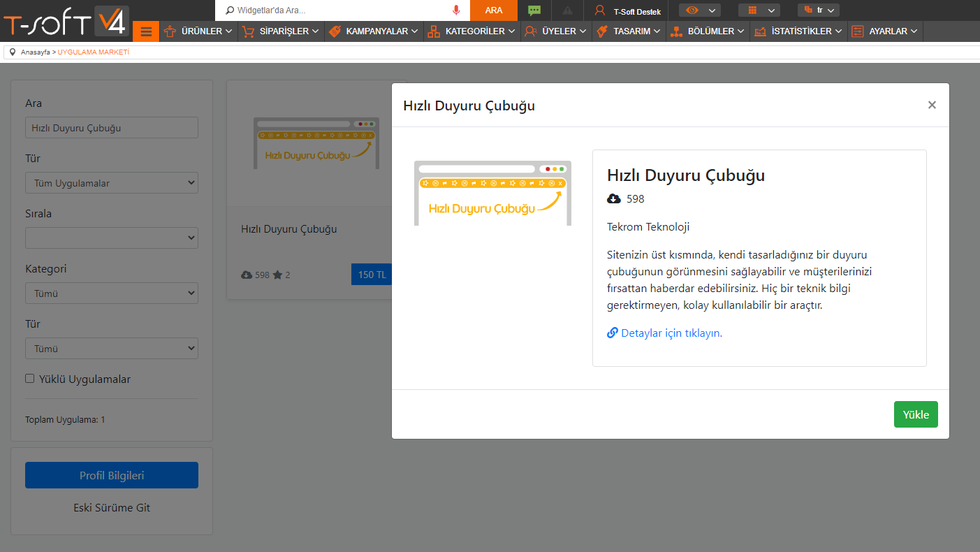
Task: Click the Profil Bilgileri button
Action: (x=112, y=475)
